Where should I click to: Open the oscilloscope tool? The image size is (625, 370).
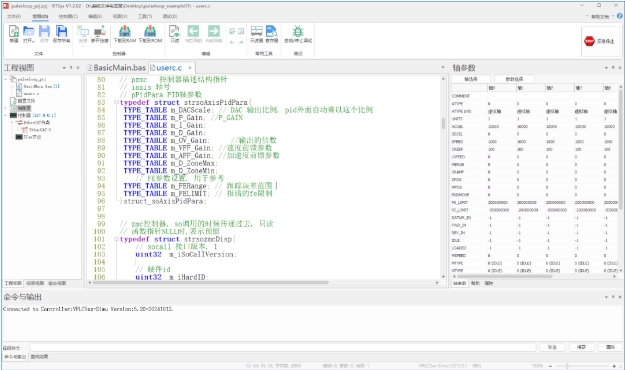[256, 33]
